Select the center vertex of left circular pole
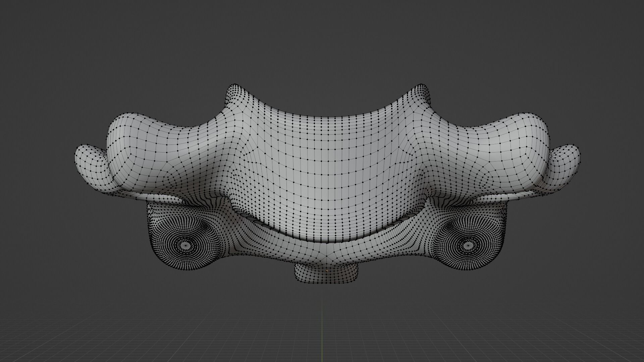Viewport: 644px width, 362px height. [x=185, y=246]
